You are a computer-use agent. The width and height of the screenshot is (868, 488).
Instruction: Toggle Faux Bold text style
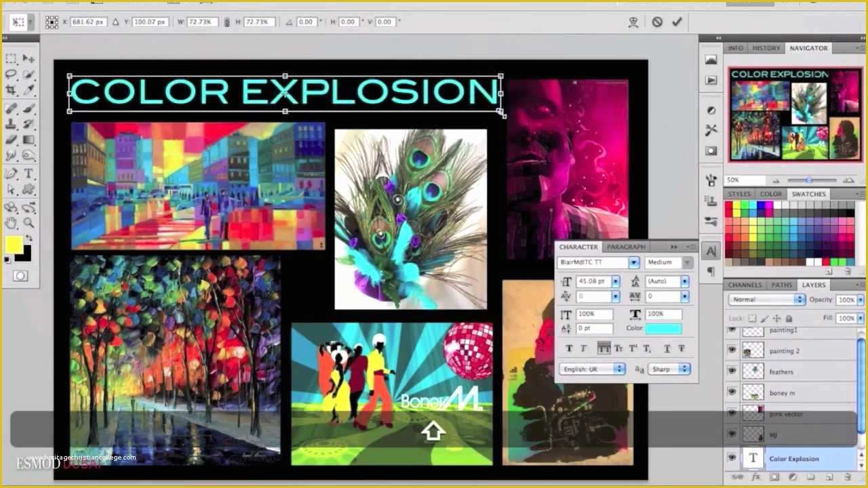pos(570,348)
